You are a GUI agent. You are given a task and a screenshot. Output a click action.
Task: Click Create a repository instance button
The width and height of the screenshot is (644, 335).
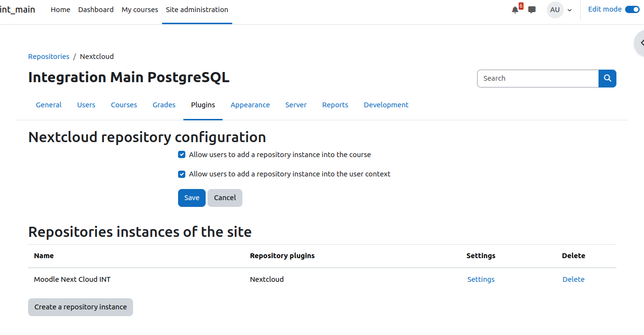pos(80,307)
